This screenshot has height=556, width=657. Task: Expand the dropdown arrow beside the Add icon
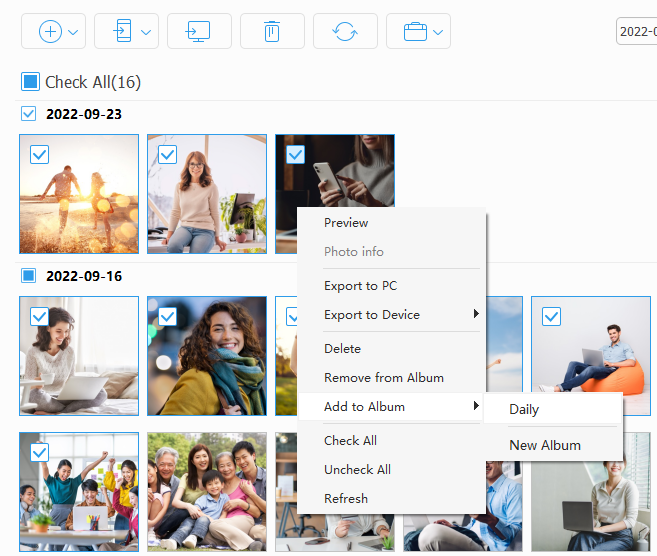pyautogui.click(x=75, y=32)
